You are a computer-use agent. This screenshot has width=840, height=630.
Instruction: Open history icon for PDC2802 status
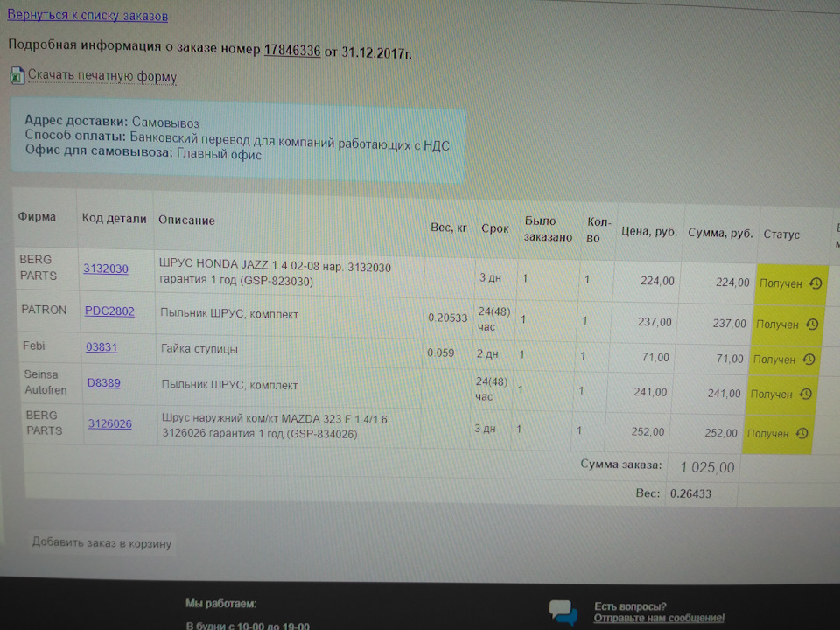812,324
